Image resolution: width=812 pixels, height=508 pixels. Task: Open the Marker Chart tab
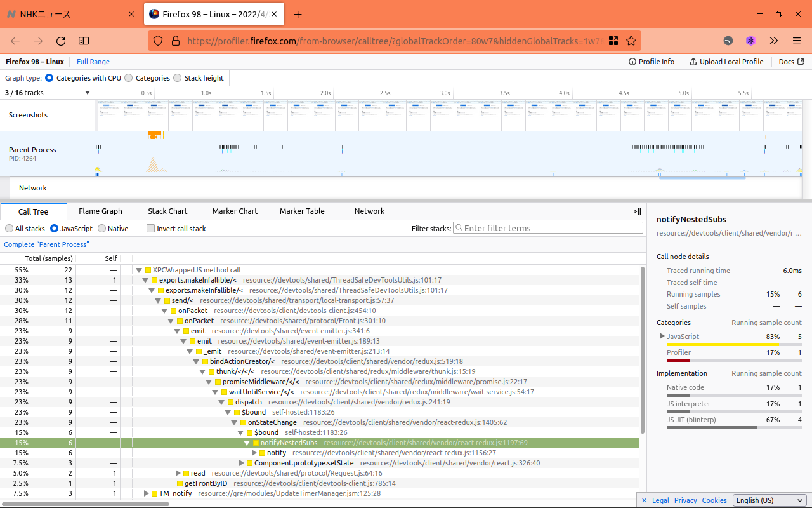coord(235,211)
